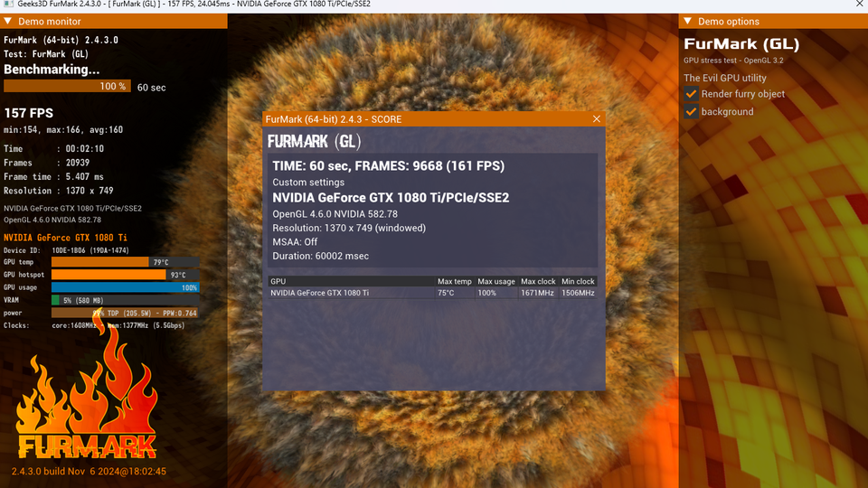Click the TIME: 60 sec, FRAMES: 9668 line
868x488 pixels.
pos(388,166)
